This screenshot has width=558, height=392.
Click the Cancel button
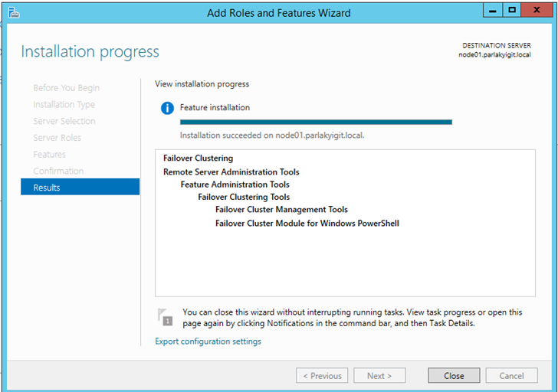(511, 376)
